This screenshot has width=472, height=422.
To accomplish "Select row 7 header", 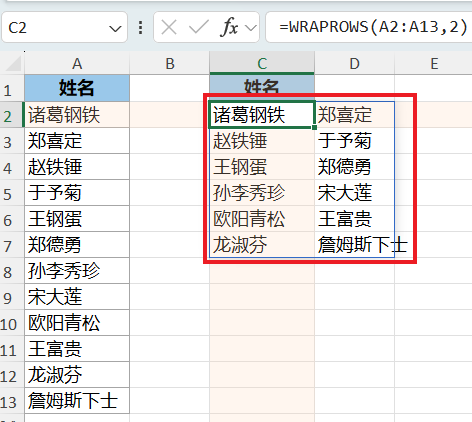I will (12, 245).
